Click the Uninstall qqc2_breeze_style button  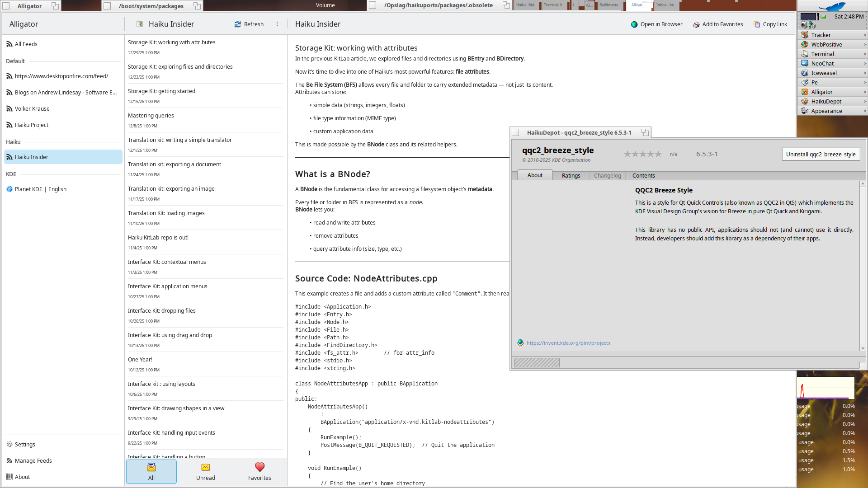point(821,155)
